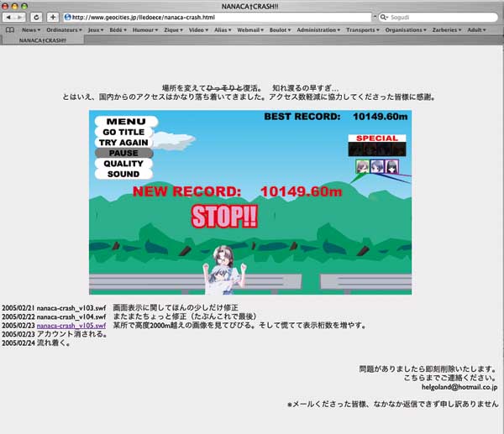Click TRY AGAIN in game menu
Viewport: 504px width, 434px height.
coord(123,143)
